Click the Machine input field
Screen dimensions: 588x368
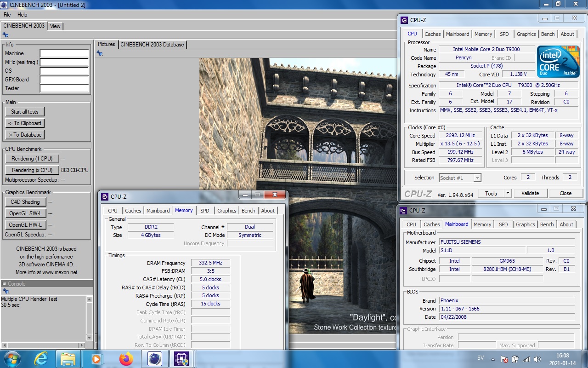click(x=64, y=54)
